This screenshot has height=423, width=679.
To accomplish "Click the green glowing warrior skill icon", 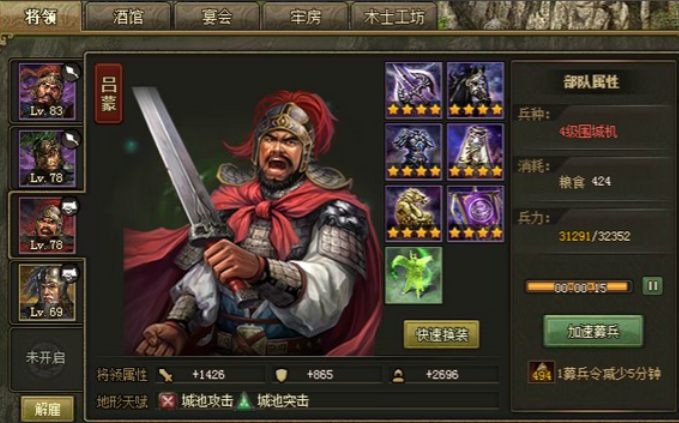I will (414, 275).
